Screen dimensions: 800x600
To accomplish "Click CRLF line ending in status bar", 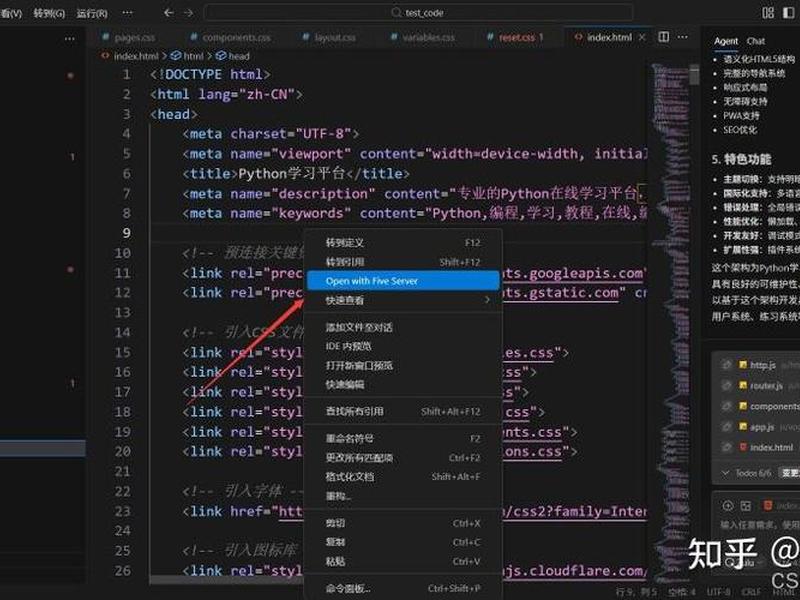I will 752,592.
